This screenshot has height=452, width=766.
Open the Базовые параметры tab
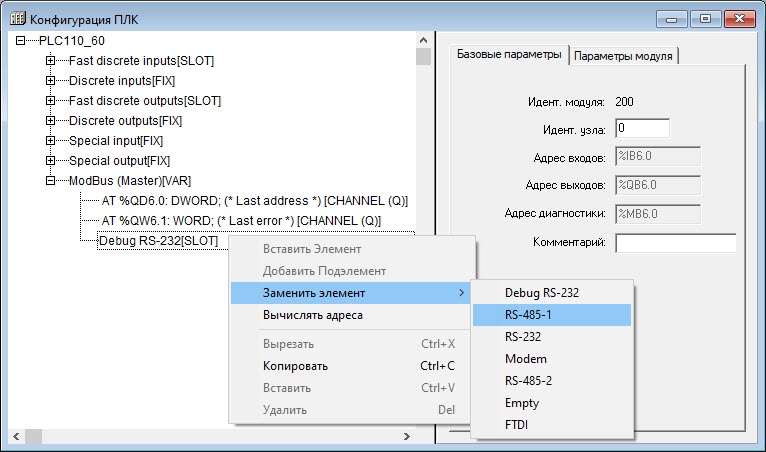coord(508,55)
